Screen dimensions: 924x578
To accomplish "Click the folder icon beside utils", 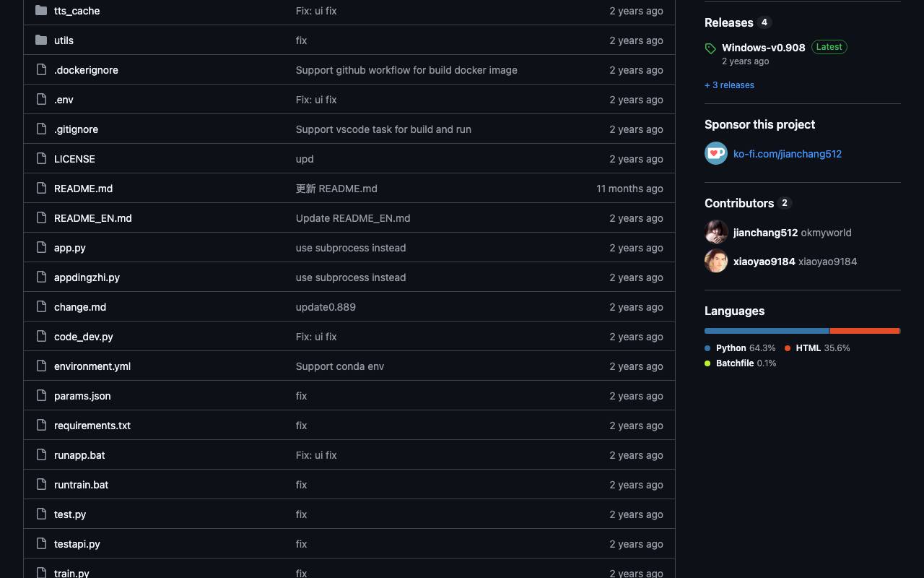I will 41,40.
